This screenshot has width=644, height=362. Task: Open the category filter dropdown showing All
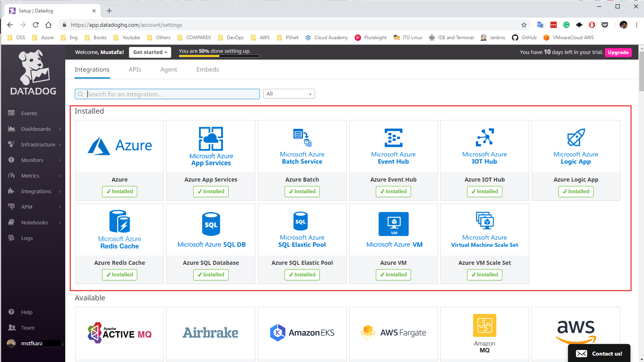[289, 94]
